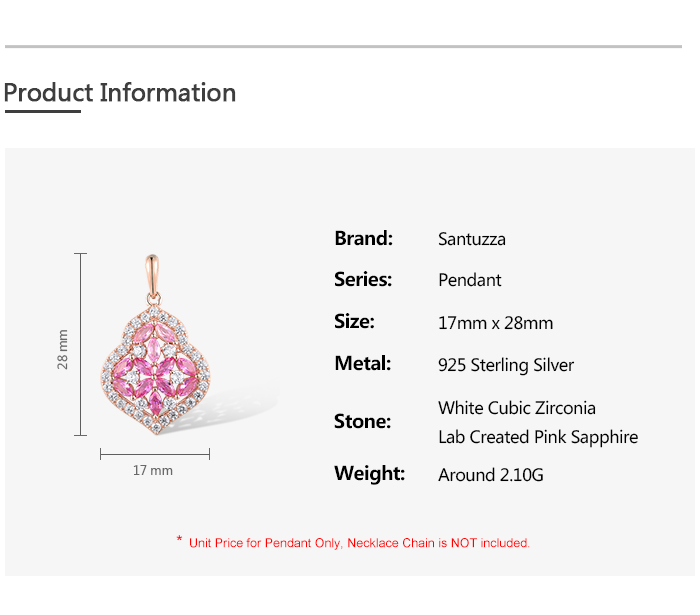700x615 pixels.
Task: Click the Metal label
Action: pyautogui.click(x=362, y=363)
